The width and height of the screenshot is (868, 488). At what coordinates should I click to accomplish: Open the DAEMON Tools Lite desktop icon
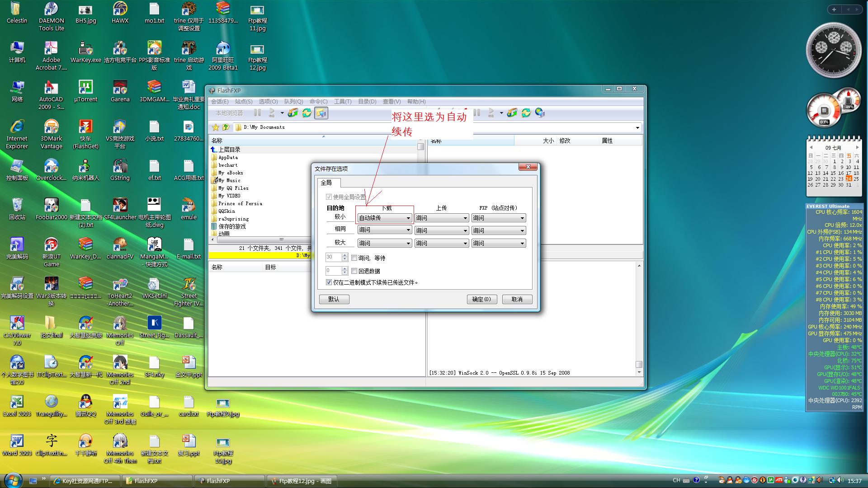point(52,16)
